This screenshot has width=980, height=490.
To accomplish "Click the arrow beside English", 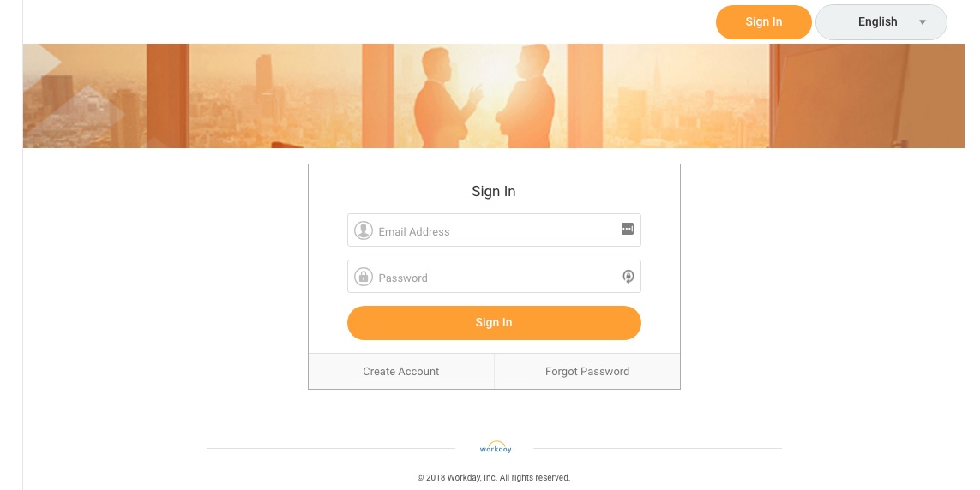I will pos(922,22).
